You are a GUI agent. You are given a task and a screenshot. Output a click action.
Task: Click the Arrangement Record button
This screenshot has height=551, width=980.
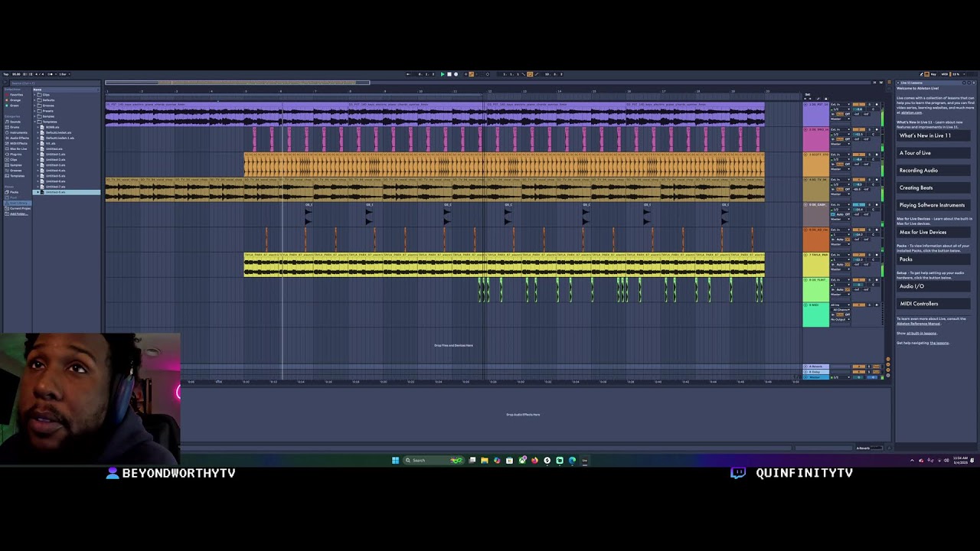(x=456, y=74)
